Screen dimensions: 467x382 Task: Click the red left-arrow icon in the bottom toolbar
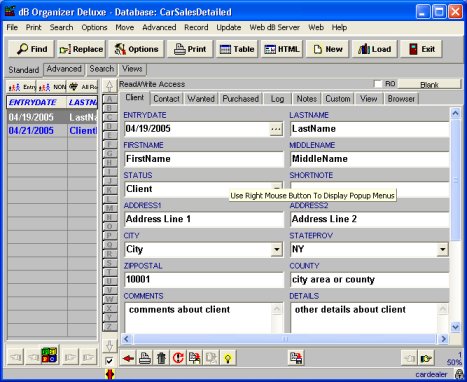pos(128,359)
